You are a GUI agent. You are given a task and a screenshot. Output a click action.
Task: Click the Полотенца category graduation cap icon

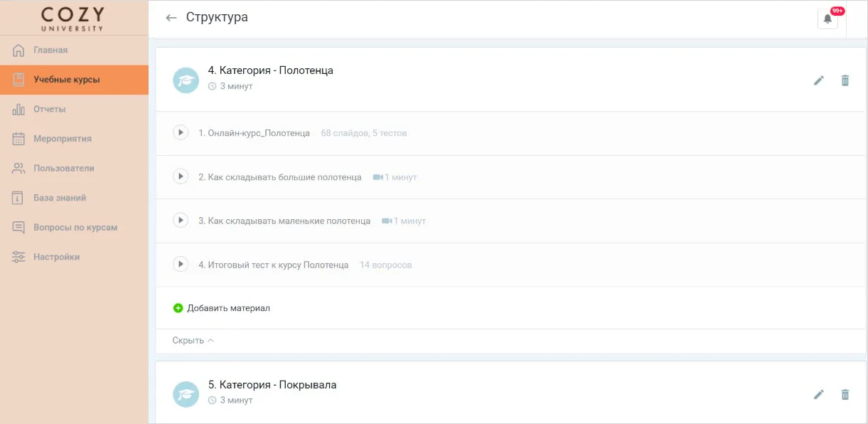point(186,80)
